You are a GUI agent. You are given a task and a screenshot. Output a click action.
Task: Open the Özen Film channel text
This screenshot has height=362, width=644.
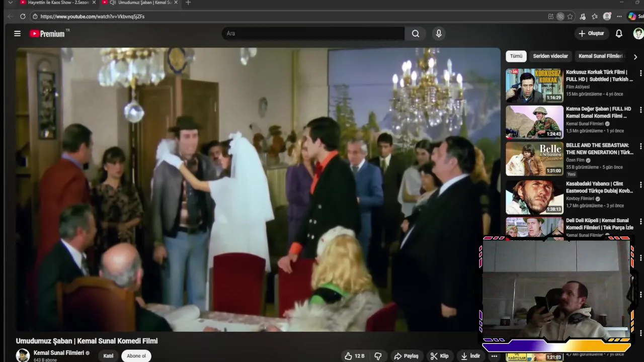(575, 160)
